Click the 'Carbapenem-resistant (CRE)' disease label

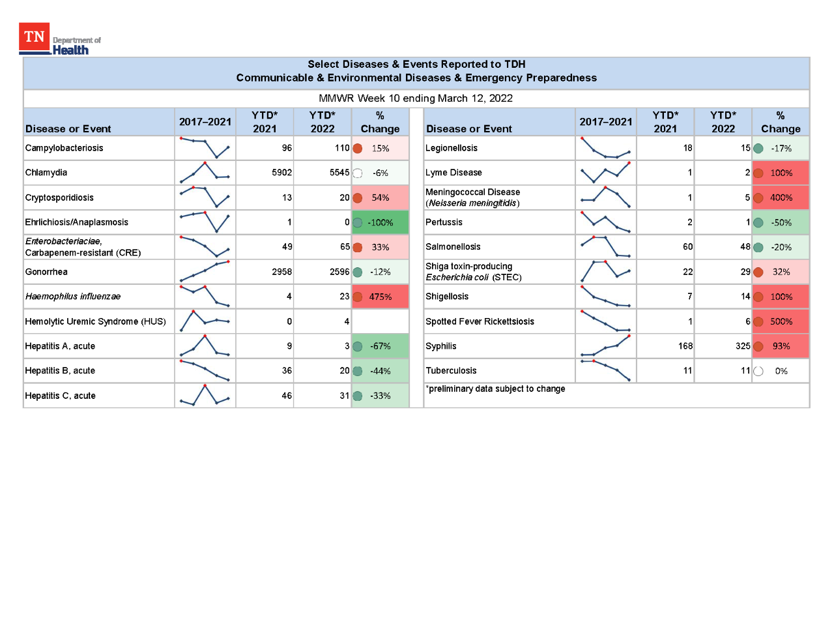coord(83,253)
